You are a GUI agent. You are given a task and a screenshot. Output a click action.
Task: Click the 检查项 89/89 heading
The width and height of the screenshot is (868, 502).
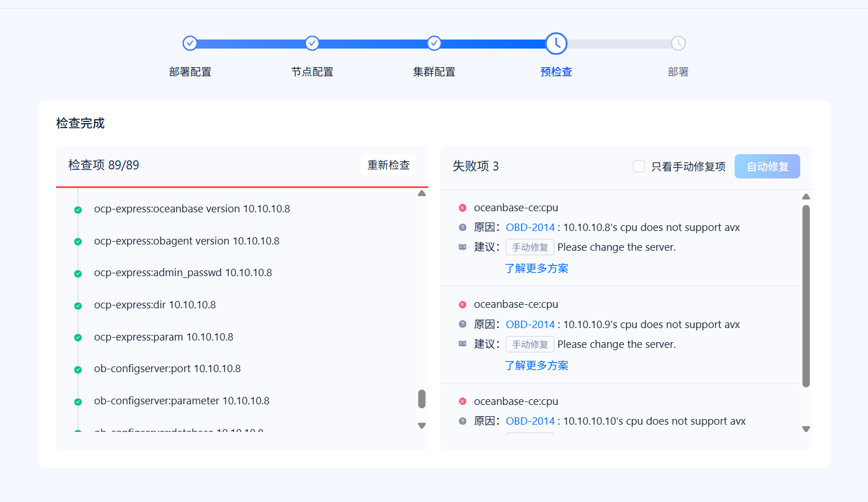click(x=103, y=165)
